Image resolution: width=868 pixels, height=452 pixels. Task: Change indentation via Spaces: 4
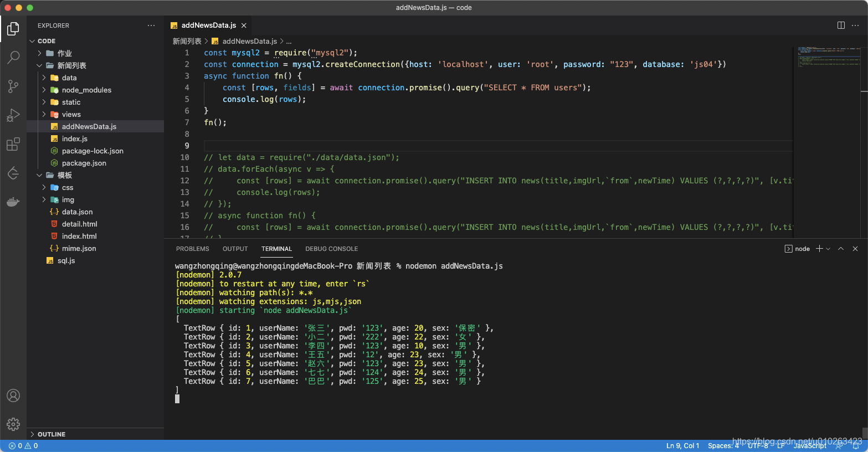[723, 446]
